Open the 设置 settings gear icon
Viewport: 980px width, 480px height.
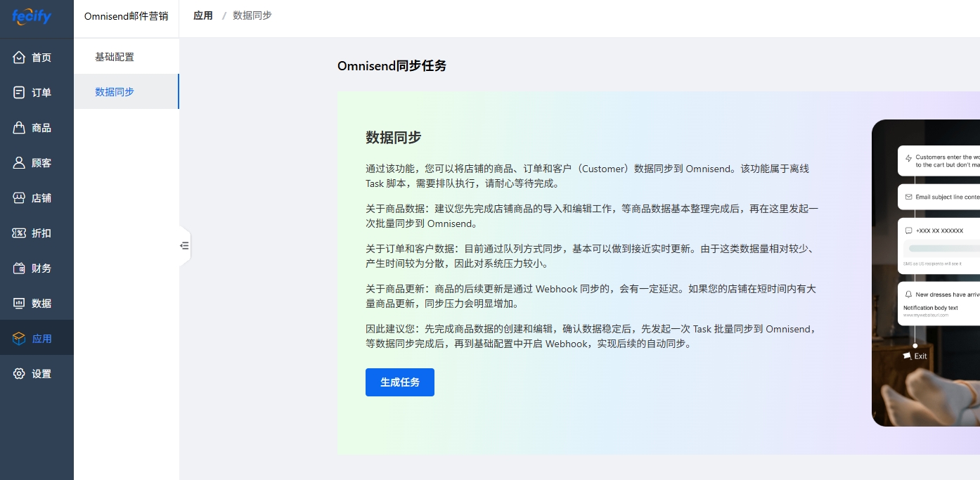[x=20, y=374]
